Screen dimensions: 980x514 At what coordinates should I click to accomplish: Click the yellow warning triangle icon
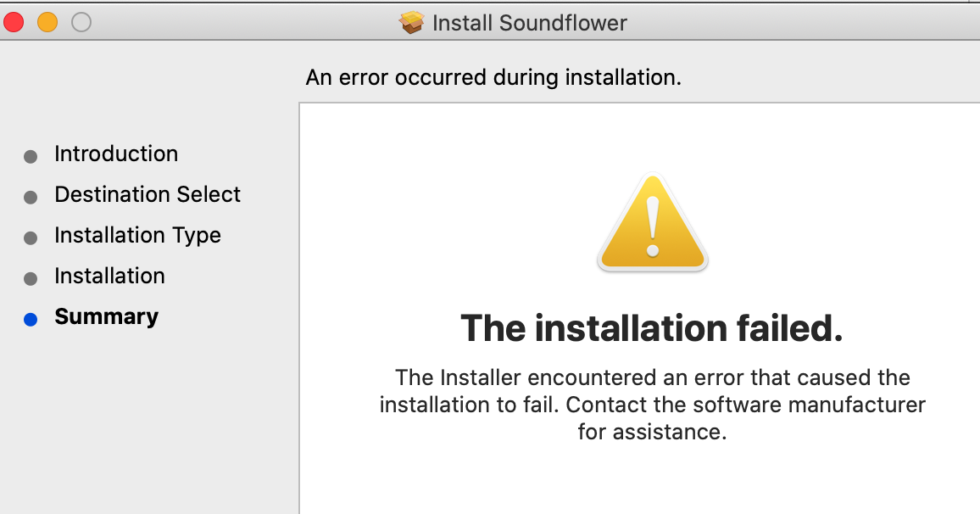(652, 225)
